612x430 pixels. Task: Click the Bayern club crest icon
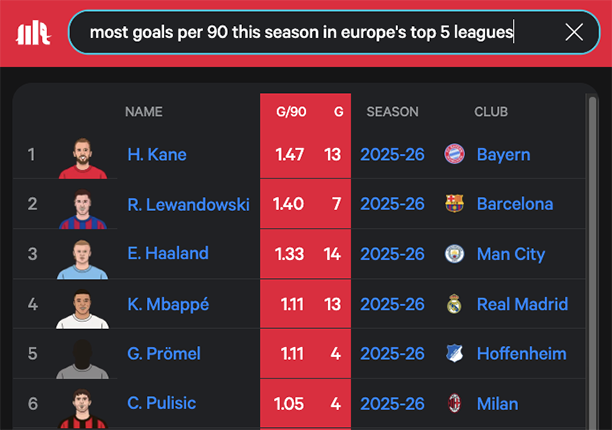[455, 155]
